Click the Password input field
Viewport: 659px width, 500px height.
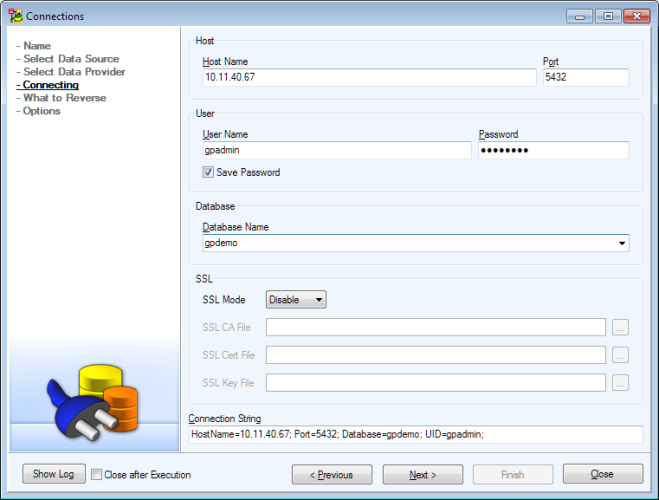554,150
